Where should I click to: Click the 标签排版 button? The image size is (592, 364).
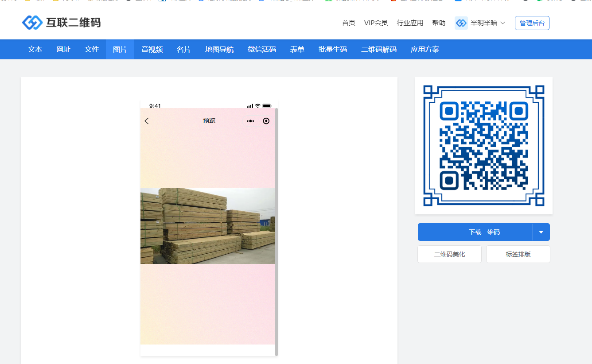click(x=518, y=254)
